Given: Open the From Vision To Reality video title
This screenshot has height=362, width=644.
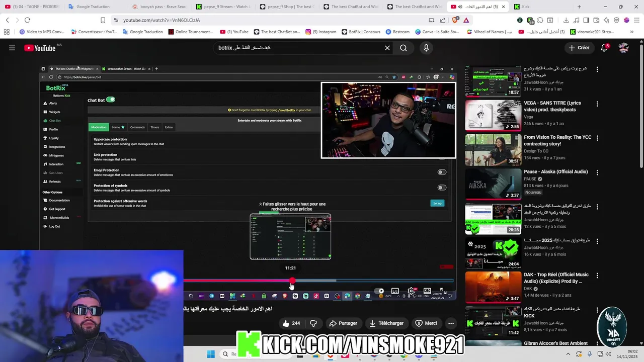Looking at the screenshot, I should coord(557,140).
